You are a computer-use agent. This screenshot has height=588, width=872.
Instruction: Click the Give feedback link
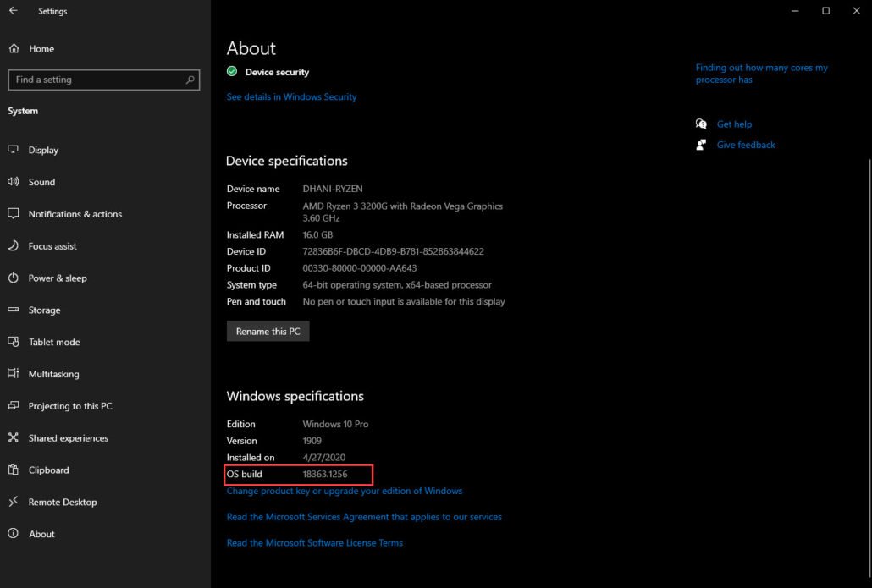(x=746, y=145)
